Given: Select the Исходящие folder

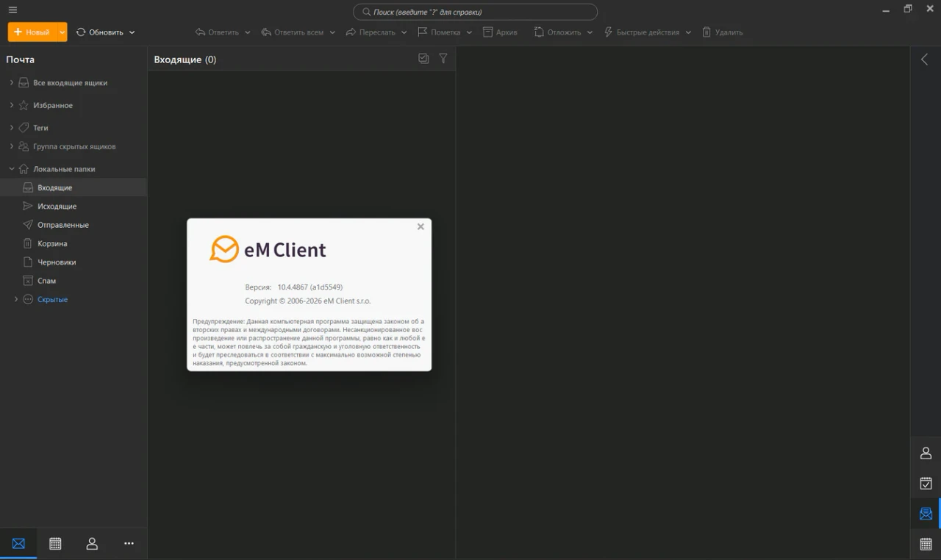Looking at the screenshot, I should coord(74,207).
